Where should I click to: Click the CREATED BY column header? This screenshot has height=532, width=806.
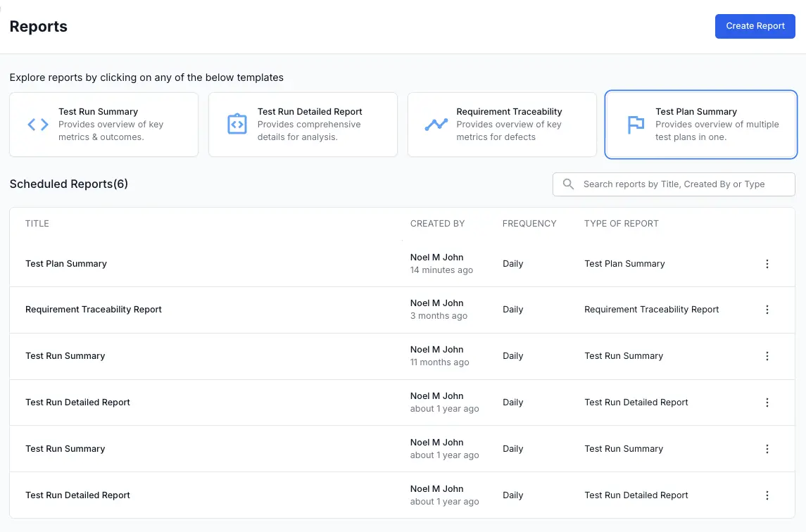click(x=437, y=224)
